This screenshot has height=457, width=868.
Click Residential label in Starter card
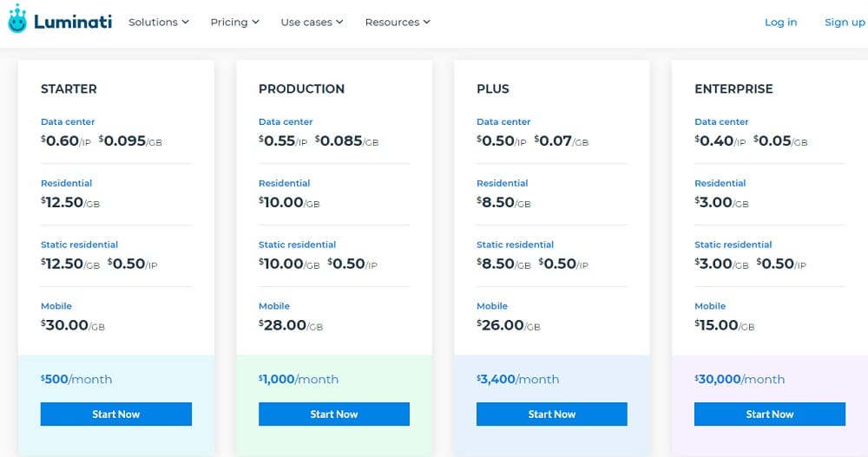tap(67, 183)
